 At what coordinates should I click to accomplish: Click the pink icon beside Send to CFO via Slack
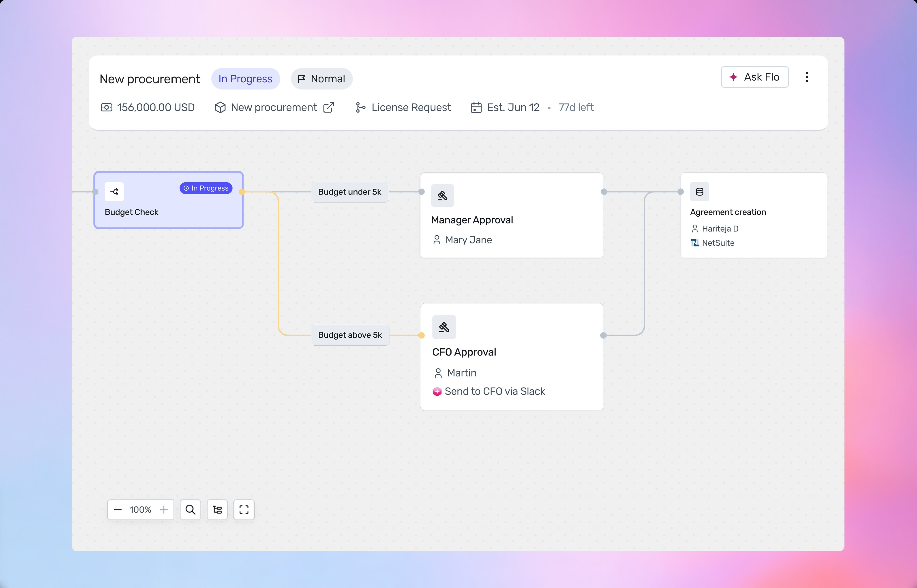coord(437,391)
